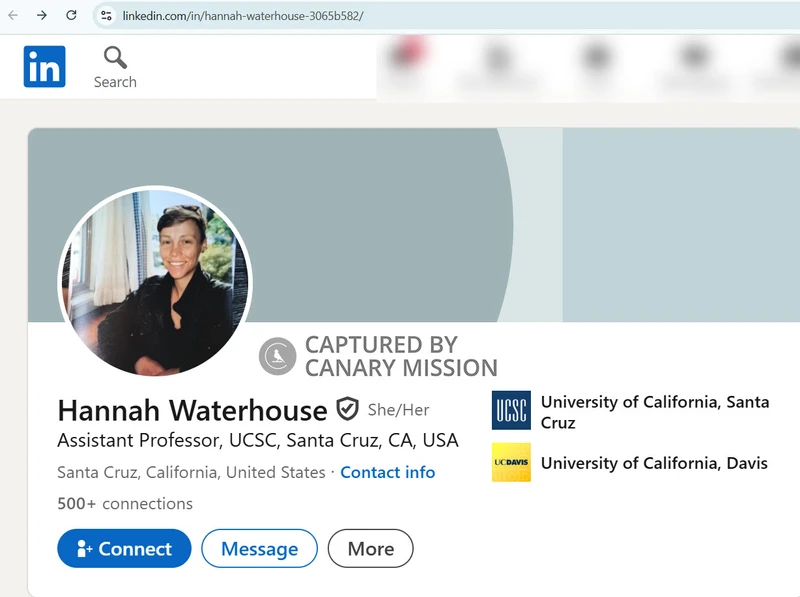Click the UC Davis logo icon
Image resolution: width=800 pixels, height=597 pixels.
point(511,462)
